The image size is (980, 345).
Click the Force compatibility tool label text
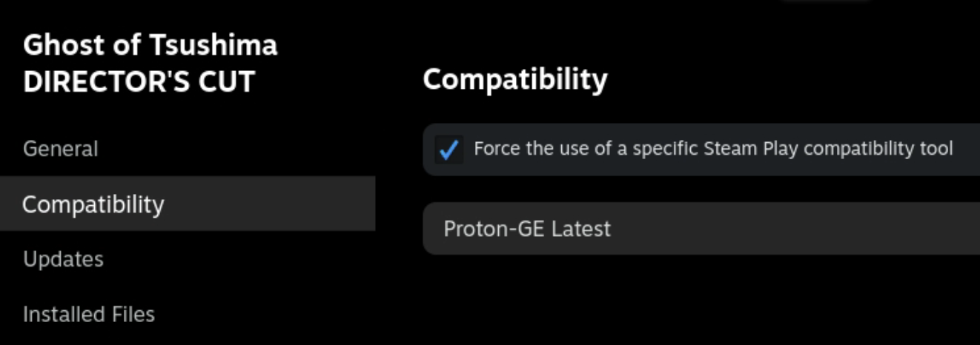coord(712,149)
